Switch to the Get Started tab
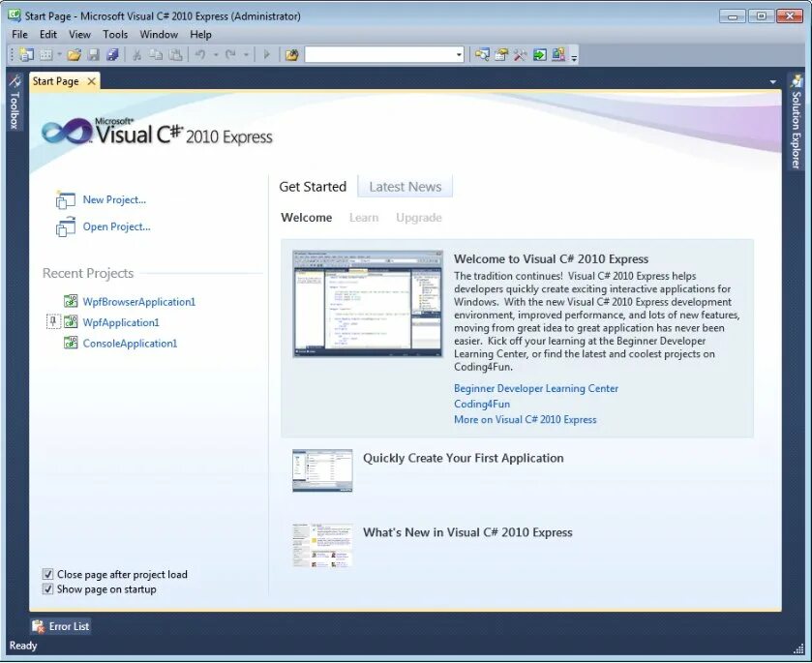 313,187
